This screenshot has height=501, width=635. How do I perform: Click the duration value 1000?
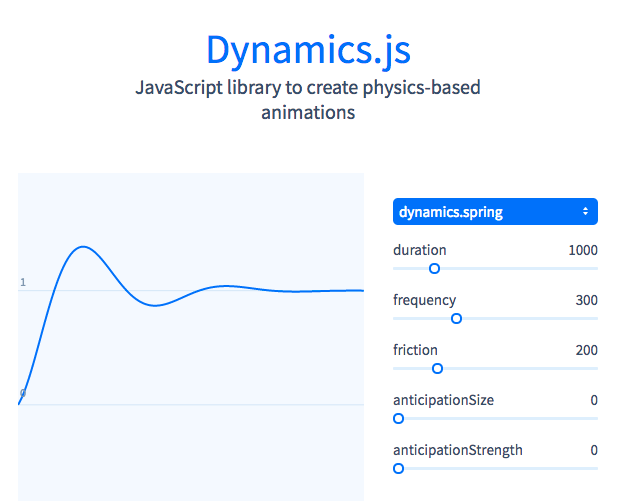(x=583, y=250)
